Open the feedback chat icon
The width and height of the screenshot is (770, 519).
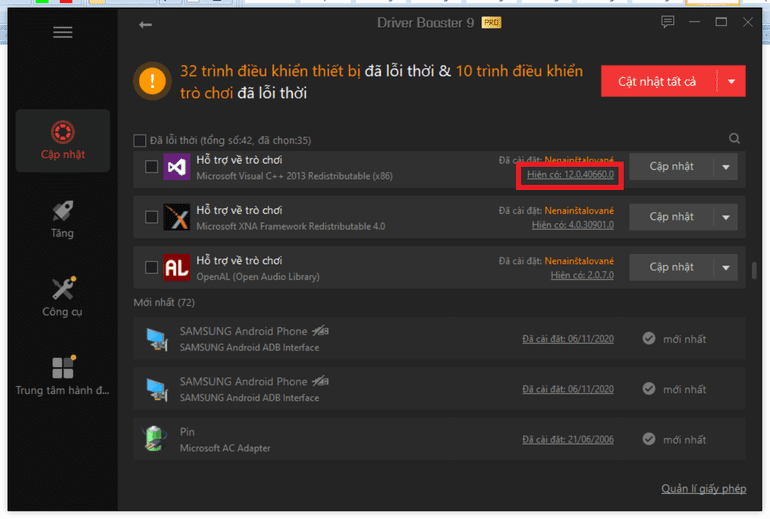pos(668,23)
